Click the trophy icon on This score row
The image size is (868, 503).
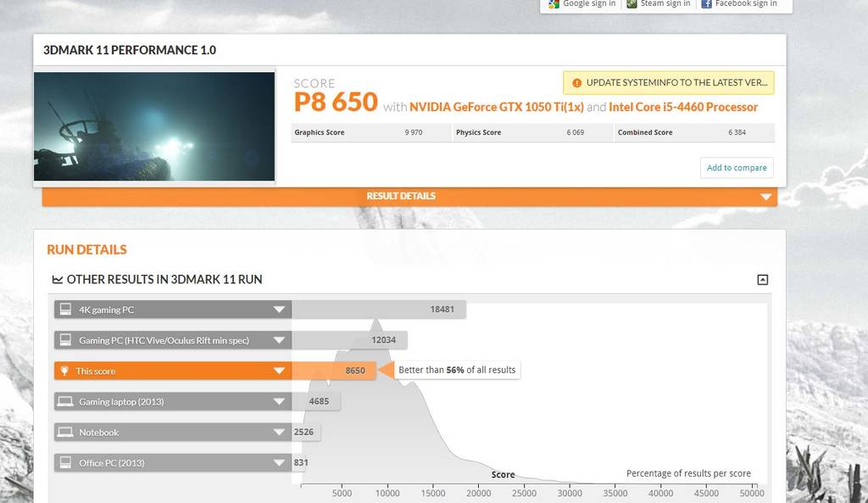pyautogui.click(x=64, y=371)
